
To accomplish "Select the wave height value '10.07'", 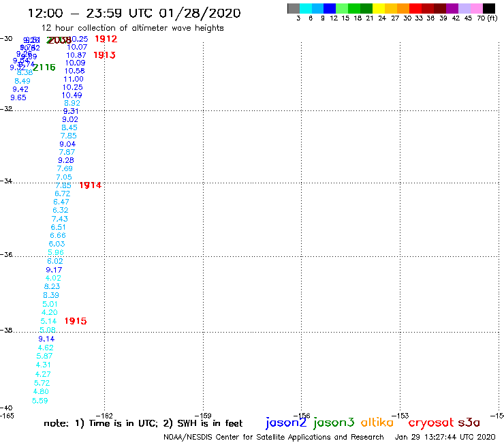I will pyautogui.click(x=77, y=47).
